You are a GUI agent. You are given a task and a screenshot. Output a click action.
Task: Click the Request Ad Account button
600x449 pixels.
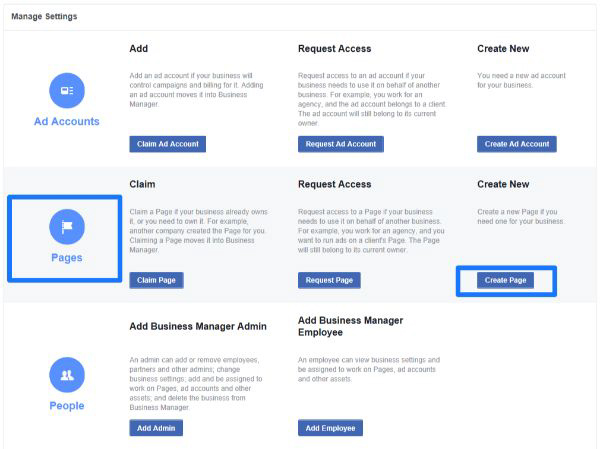(x=340, y=144)
